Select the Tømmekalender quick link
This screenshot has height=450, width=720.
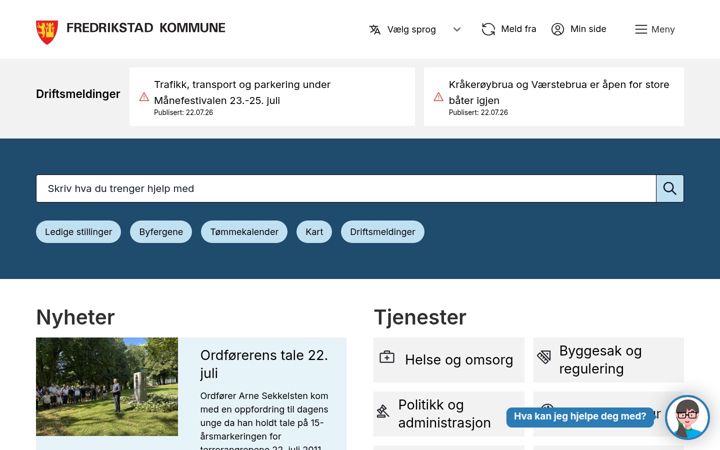click(244, 232)
